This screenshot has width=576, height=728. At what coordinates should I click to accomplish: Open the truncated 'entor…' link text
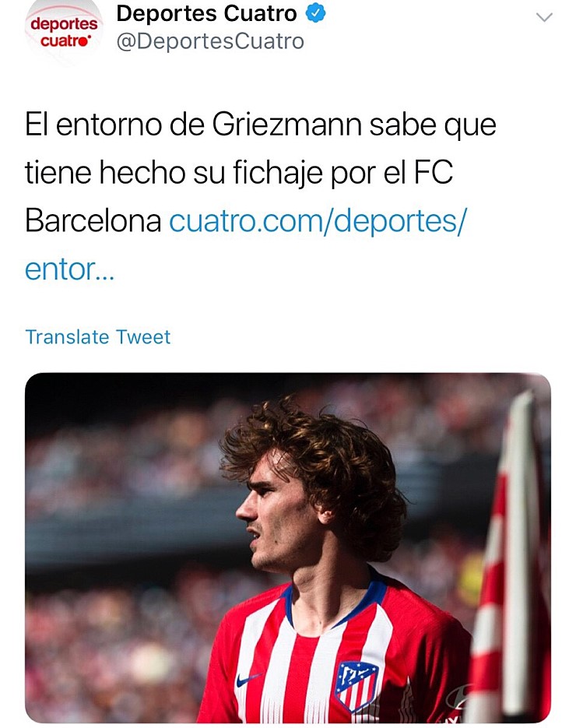tap(69, 269)
